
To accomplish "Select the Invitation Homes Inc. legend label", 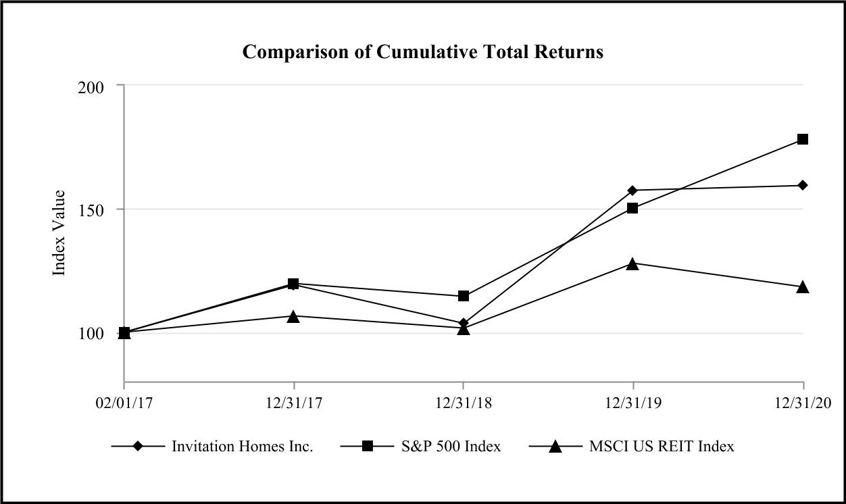I will pos(242,447).
